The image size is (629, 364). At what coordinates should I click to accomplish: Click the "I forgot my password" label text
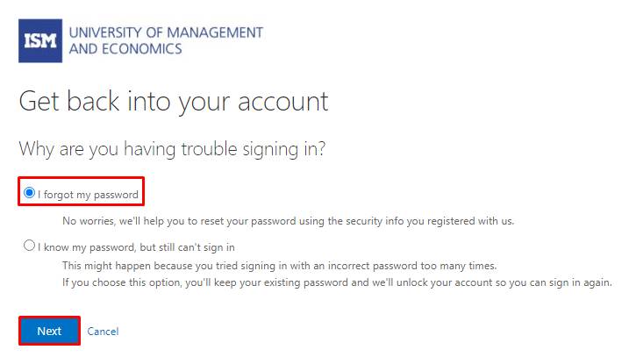(x=88, y=195)
